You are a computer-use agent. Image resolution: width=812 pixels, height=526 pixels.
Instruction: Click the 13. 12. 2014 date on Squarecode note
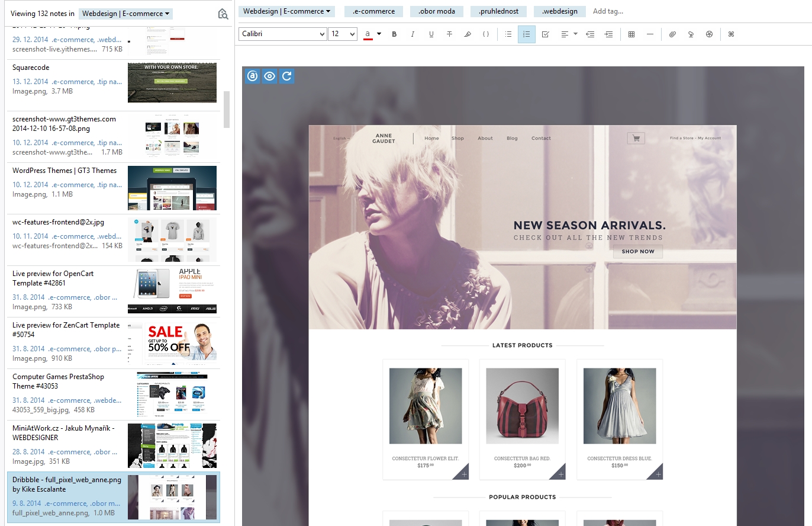(30, 82)
